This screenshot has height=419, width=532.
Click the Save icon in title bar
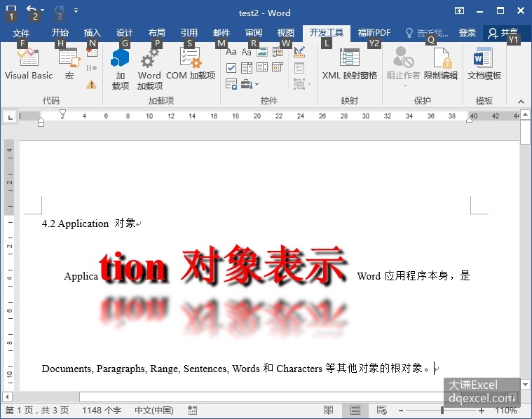[11, 11]
